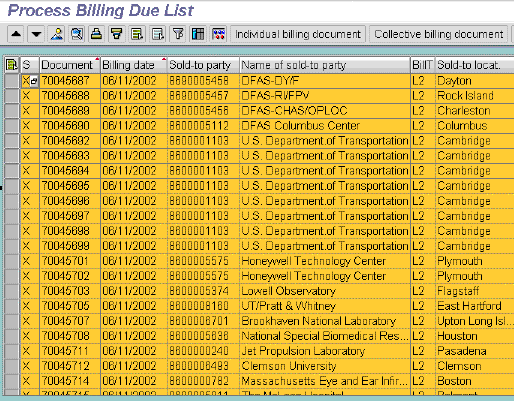
Task: Sort the list in descending order
Action: 117,34
